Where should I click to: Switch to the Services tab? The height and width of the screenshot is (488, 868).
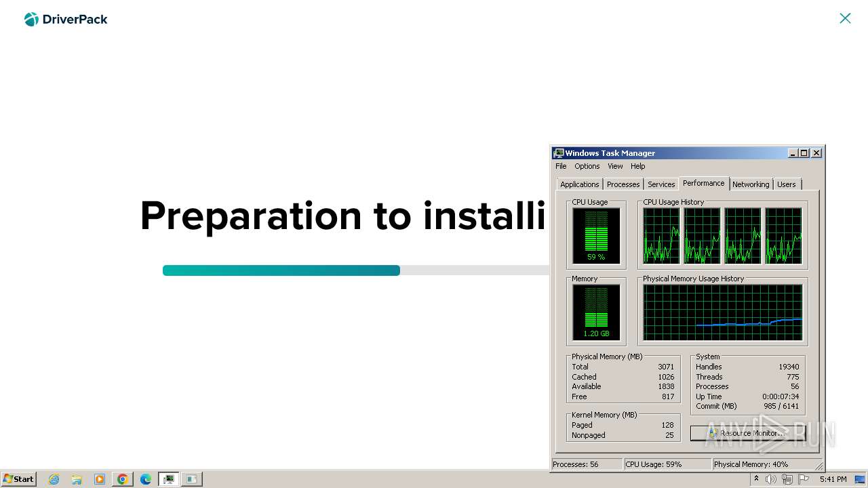[x=661, y=184]
